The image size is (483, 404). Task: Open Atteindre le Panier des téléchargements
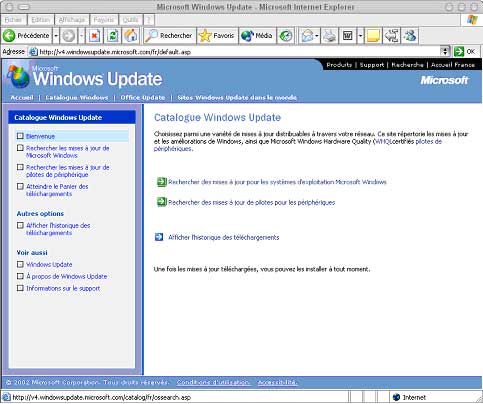[x=57, y=190]
